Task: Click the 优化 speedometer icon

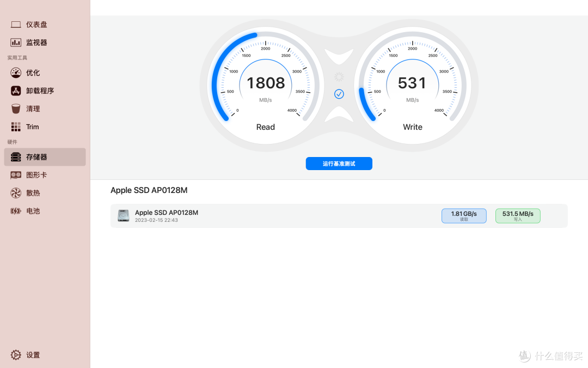Action: [x=16, y=73]
